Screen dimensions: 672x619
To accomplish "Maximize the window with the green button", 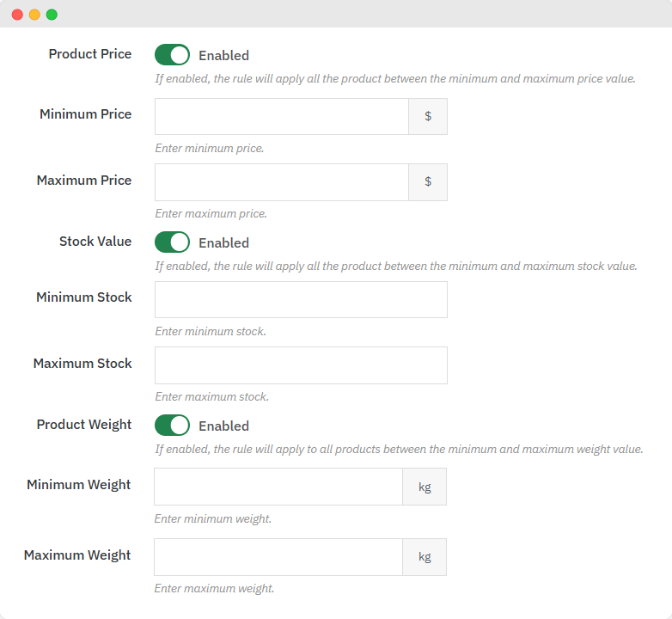I will 52,15.
